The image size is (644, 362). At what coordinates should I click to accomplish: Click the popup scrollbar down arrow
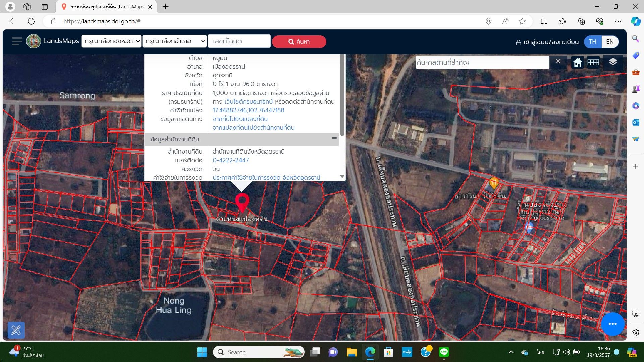click(342, 176)
